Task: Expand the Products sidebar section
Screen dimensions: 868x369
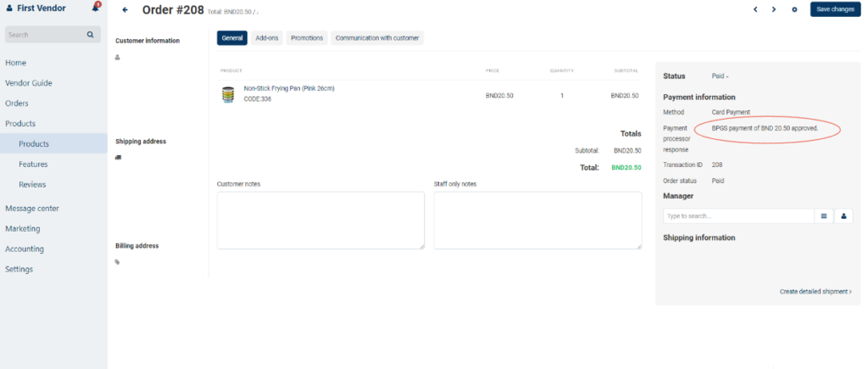Action: pos(20,124)
